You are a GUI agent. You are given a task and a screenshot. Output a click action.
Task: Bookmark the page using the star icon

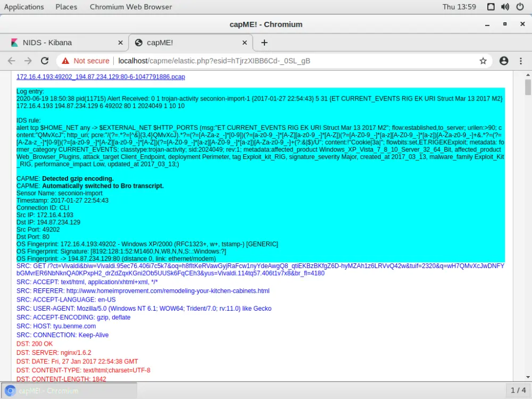483,61
